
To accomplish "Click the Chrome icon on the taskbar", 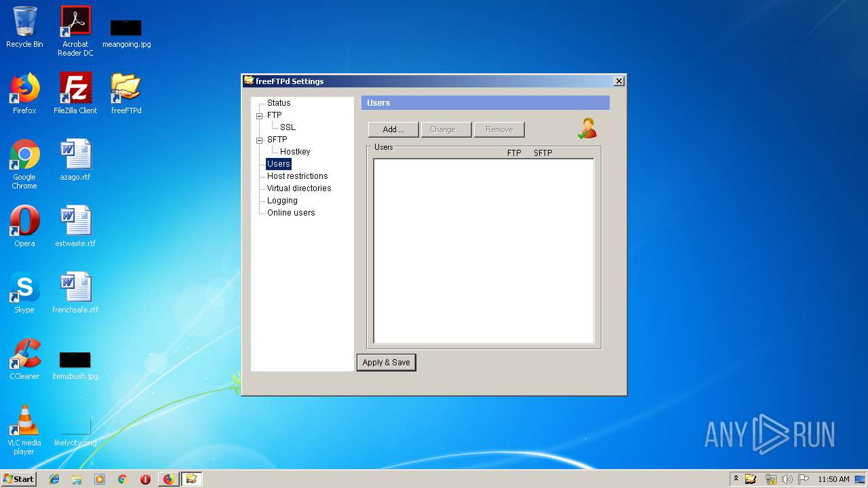I will point(123,479).
